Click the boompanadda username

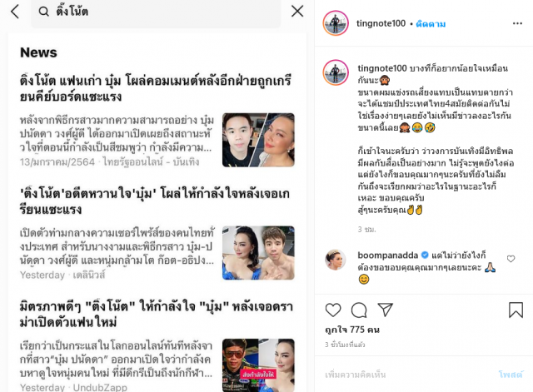pyautogui.click(x=387, y=255)
